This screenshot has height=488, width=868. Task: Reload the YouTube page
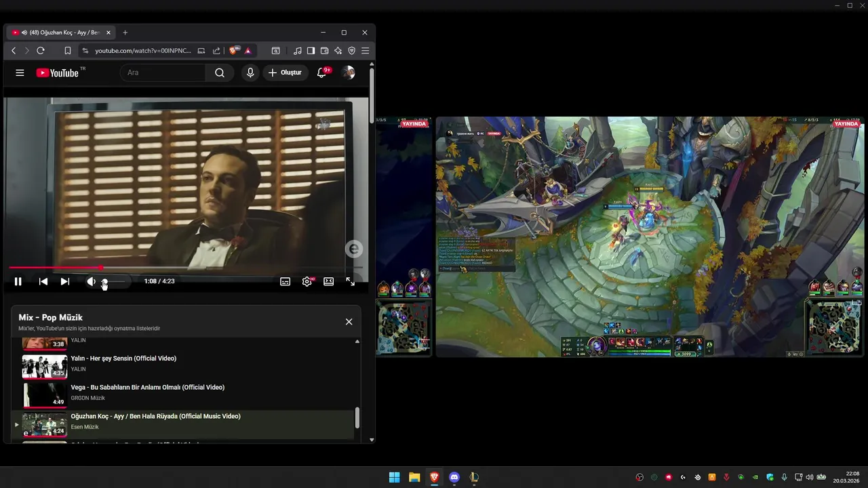pos(41,51)
